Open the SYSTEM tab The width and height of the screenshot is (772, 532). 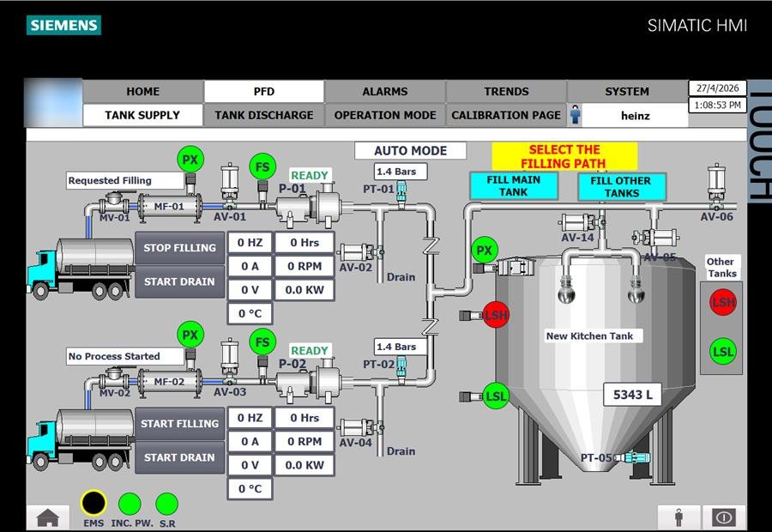[627, 91]
